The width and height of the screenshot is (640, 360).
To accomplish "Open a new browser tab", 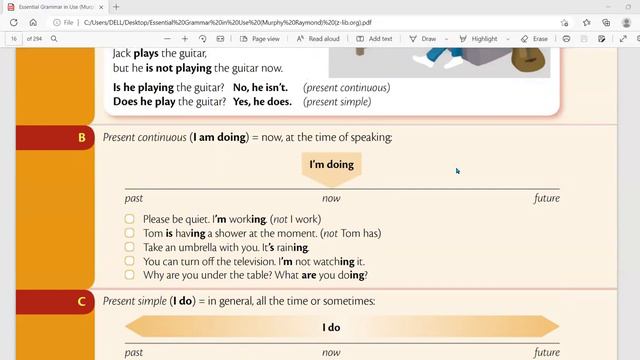I will pos(116,7).
